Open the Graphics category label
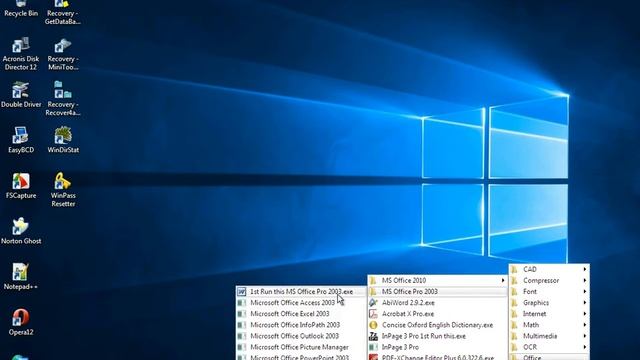 pyautogui.click(x=536, y=303)
